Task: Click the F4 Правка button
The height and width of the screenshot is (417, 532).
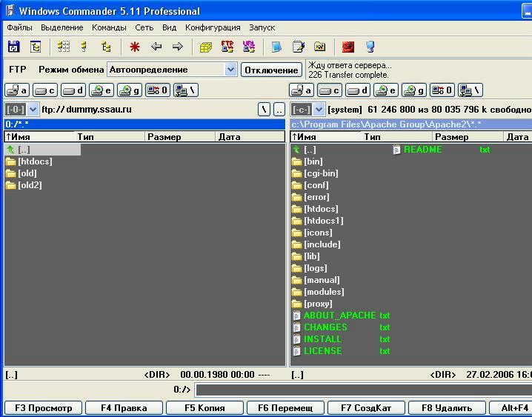Action: (x=124, y=408)
